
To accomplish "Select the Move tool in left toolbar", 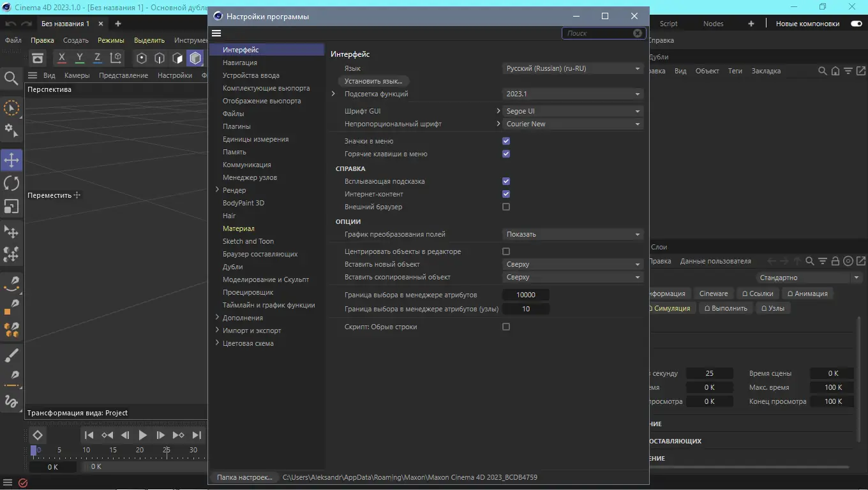I will [x=11, y=160].
